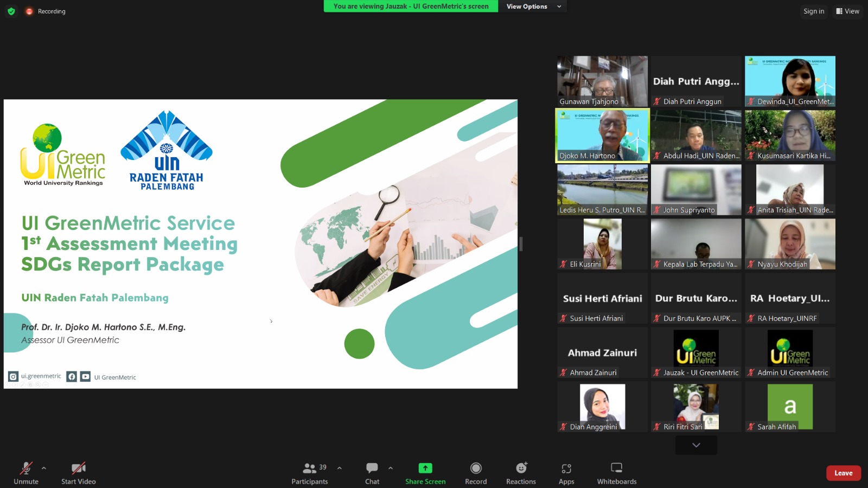Select Riri Fitri Sari's tile
The width and height of the screenshot is (868, 488).
[x=696, y=407]
